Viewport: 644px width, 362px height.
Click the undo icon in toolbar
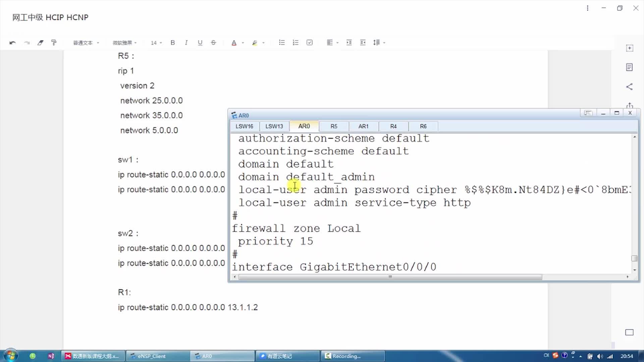point(12,43)
